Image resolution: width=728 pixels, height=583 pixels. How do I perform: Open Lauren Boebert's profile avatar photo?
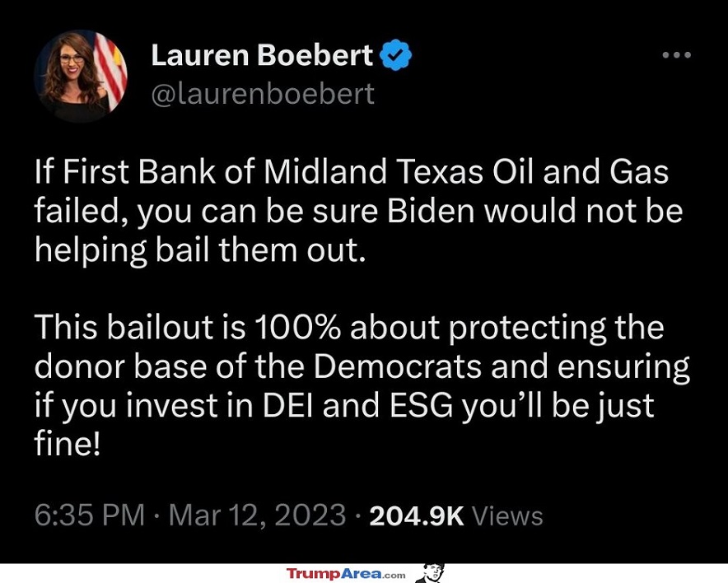[81, 76]
